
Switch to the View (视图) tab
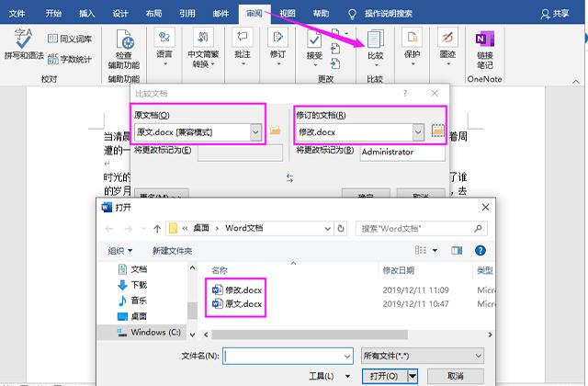(x=288, y=14)
